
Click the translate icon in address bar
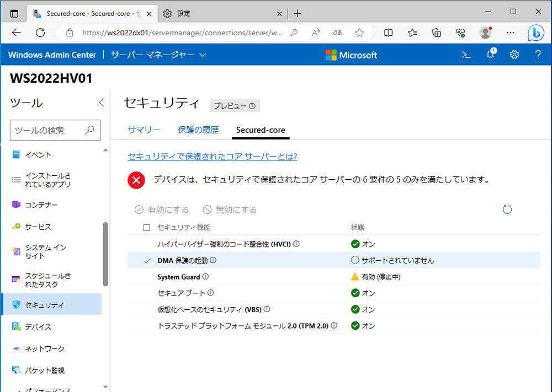tap(337, 33)
